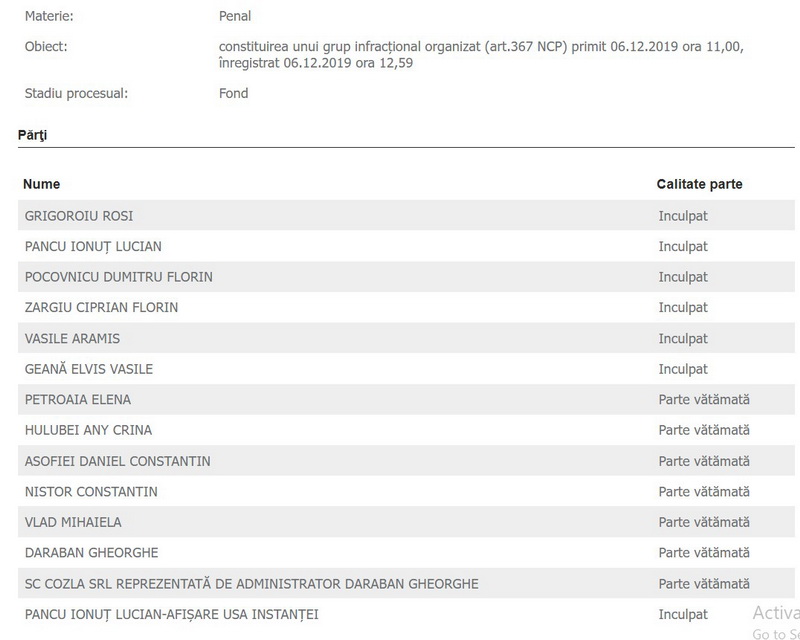Select the POCOVNICU DUMITRU FLORIN row
Viewport: 800px width, 640px height.
(118, 277)
